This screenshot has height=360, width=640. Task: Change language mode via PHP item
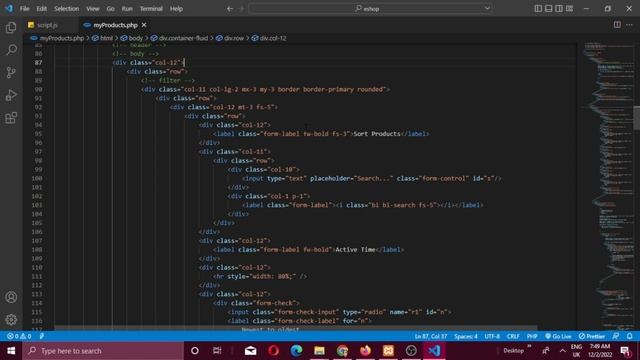coord(532,336)
